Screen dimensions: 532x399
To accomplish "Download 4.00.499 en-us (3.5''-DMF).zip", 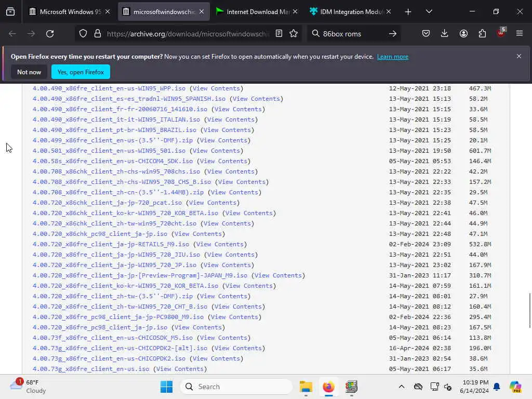I will 113,140.
